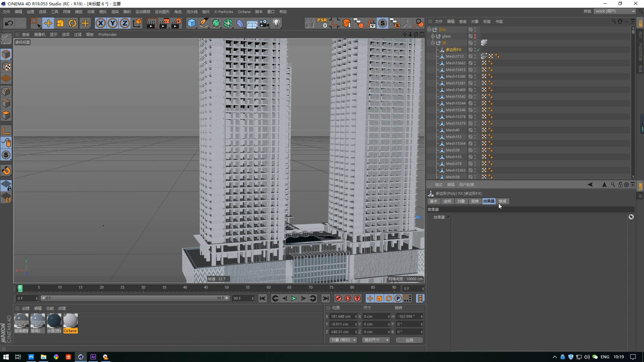This screenshot has width=644, height=362.
Task: Open the 对象 (相对) coordinate dropdown
Action: (x=343, y=340)
